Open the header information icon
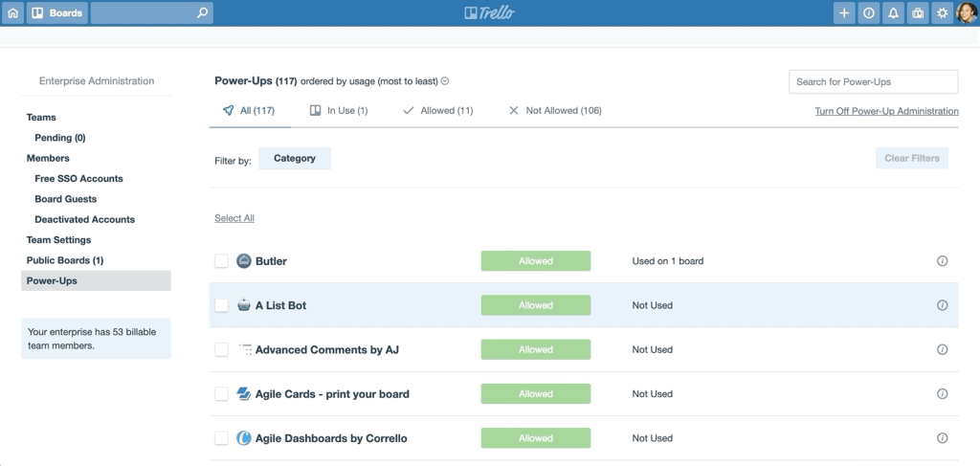 pyautogui.click(x=869, y=13)
